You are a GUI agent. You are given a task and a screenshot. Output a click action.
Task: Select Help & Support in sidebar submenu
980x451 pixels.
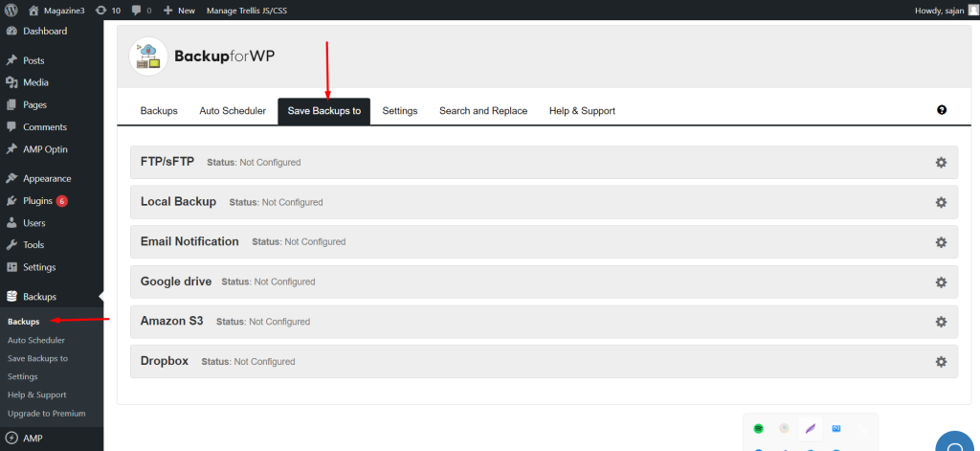(37, 395)
